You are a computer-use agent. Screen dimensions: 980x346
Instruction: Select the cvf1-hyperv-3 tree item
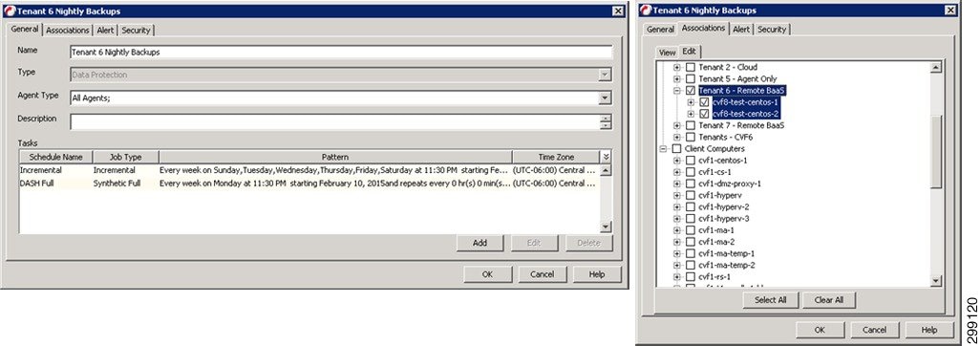724,218
